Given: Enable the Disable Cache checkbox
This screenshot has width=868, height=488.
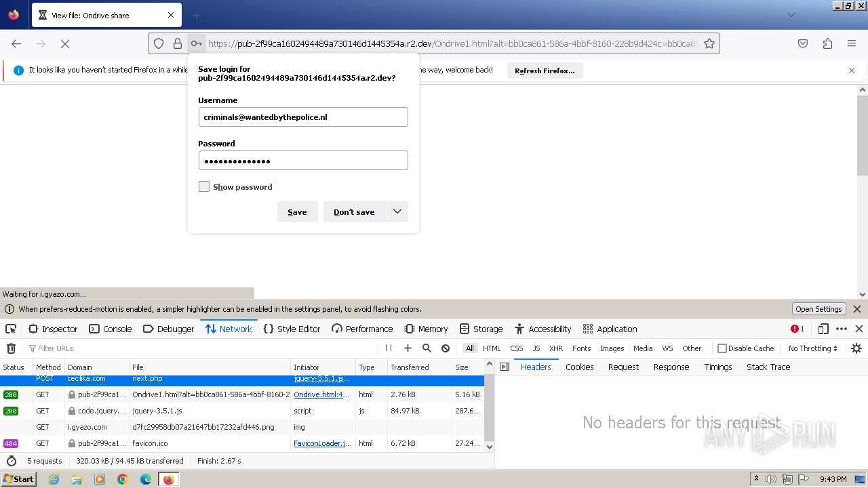Looking at the screenshot, I should coord(722,348).
